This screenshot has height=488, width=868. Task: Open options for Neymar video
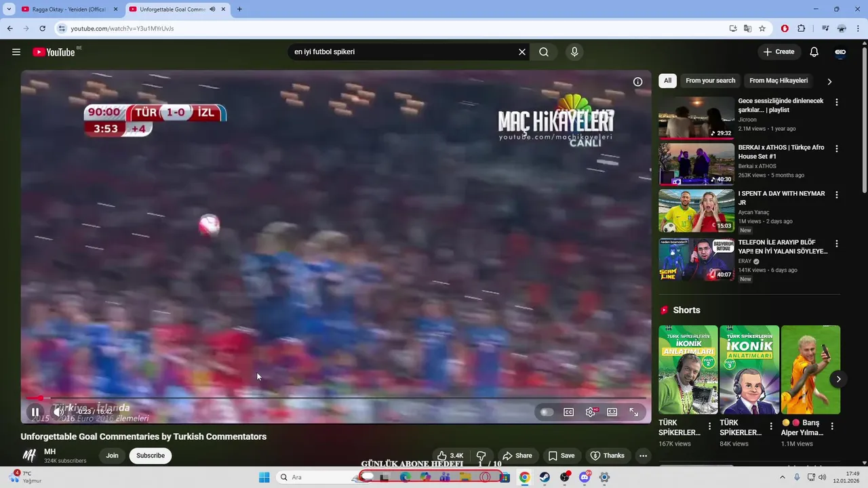pyautogui.click(x=836, y=195)
